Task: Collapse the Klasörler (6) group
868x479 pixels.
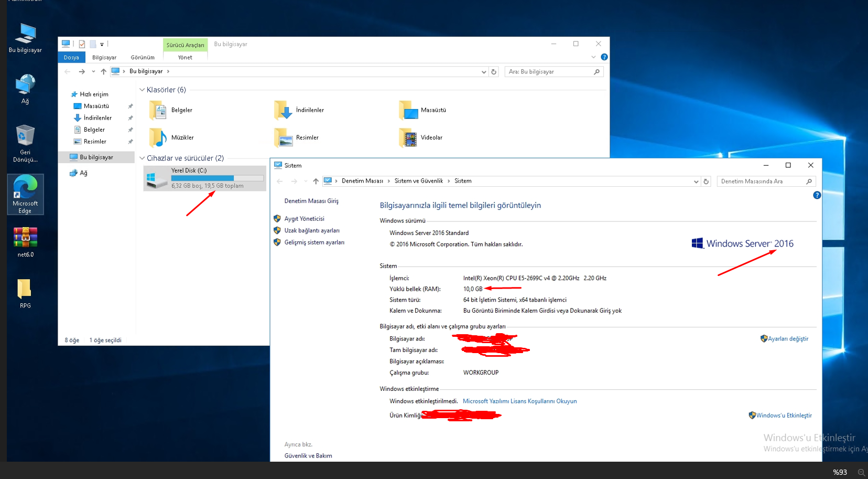Action: (x=142, y=90)
